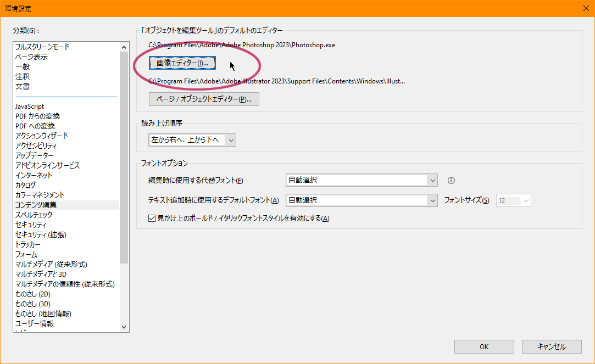Open the フォントサイズ dropdown
This screenshot has height=364, width=595.
(526, 200)
